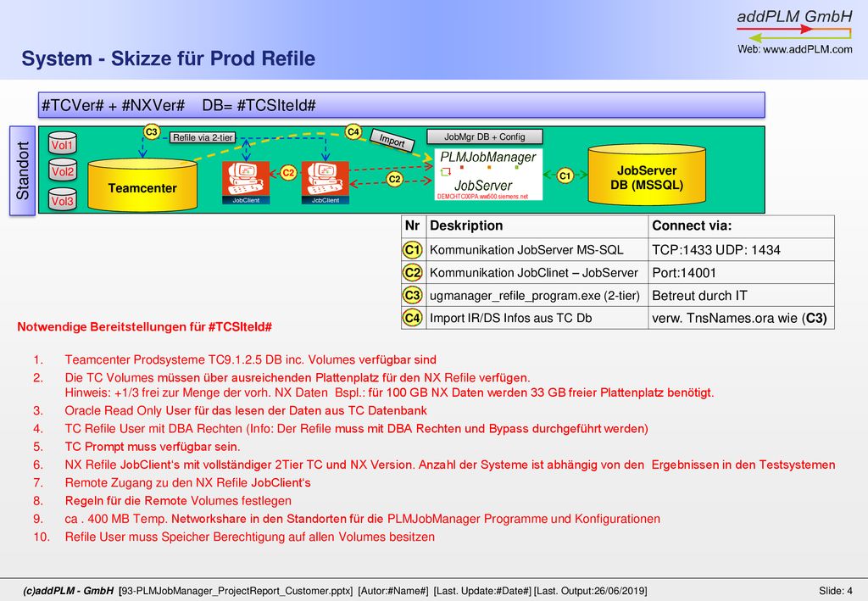Click the C2 badge in the table
Image resolution: width=868 pixels, height=601 pixels.
point(413,273)
